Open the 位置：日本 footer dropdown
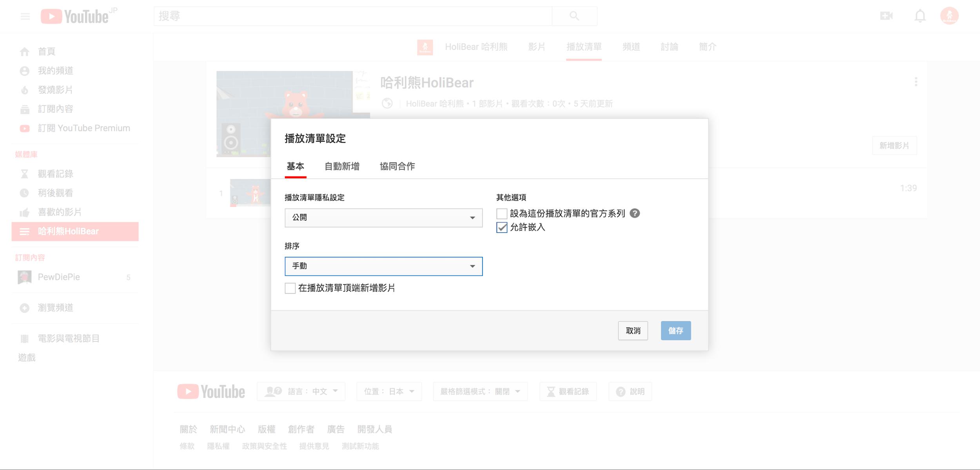 [389, 391]
